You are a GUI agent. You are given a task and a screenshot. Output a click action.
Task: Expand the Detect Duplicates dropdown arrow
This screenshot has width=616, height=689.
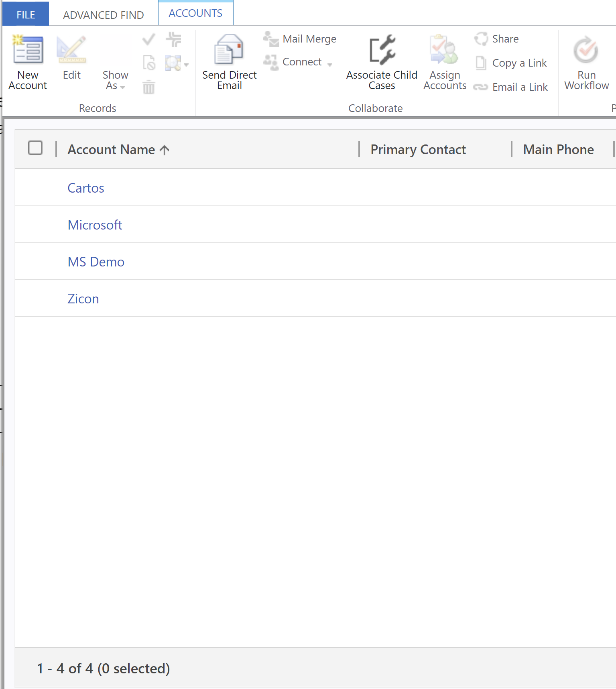pyautogui.click(x=186, y=64)
